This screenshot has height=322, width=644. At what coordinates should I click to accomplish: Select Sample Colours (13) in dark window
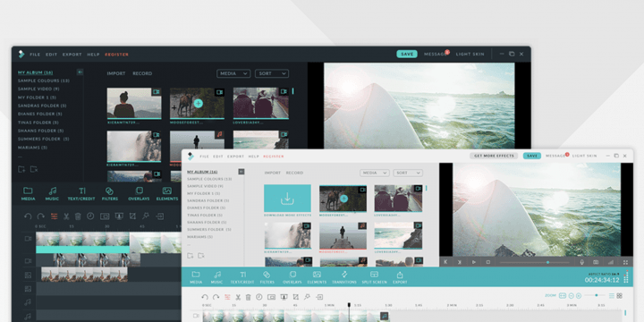point(44,80)
